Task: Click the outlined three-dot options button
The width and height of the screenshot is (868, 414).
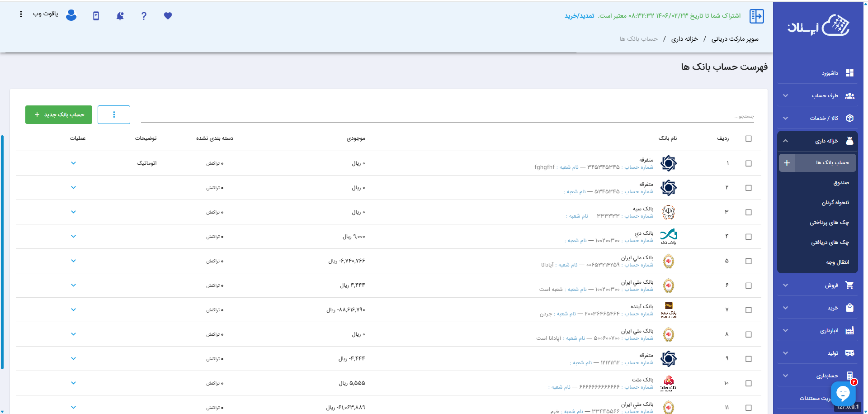Action: pyautogui.click(x=114, y=114)
